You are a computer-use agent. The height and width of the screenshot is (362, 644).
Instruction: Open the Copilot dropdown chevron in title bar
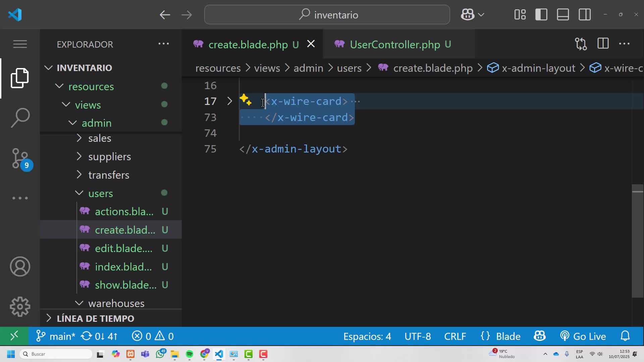tap(481, 15)
